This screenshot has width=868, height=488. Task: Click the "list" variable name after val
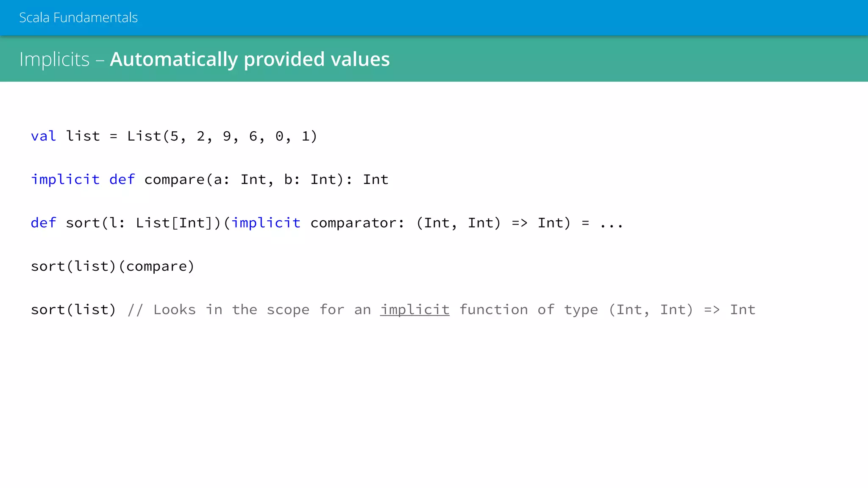(83, 136)
